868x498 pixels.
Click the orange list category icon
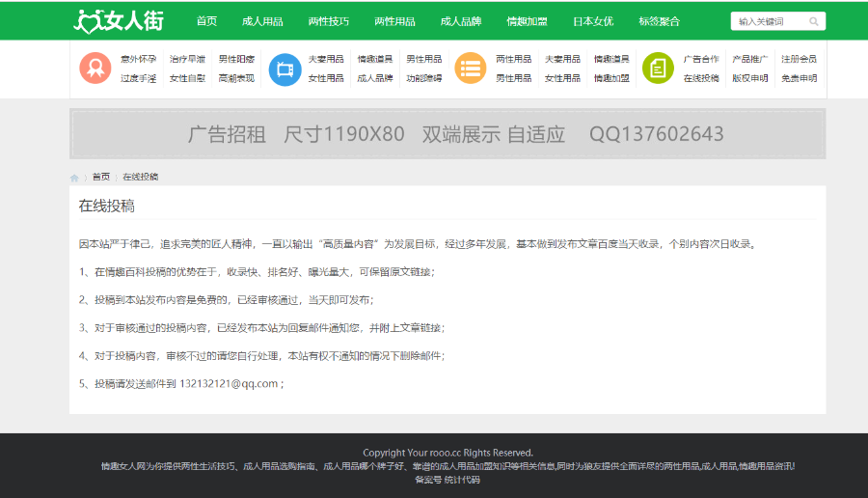click(x=470, y=69)
